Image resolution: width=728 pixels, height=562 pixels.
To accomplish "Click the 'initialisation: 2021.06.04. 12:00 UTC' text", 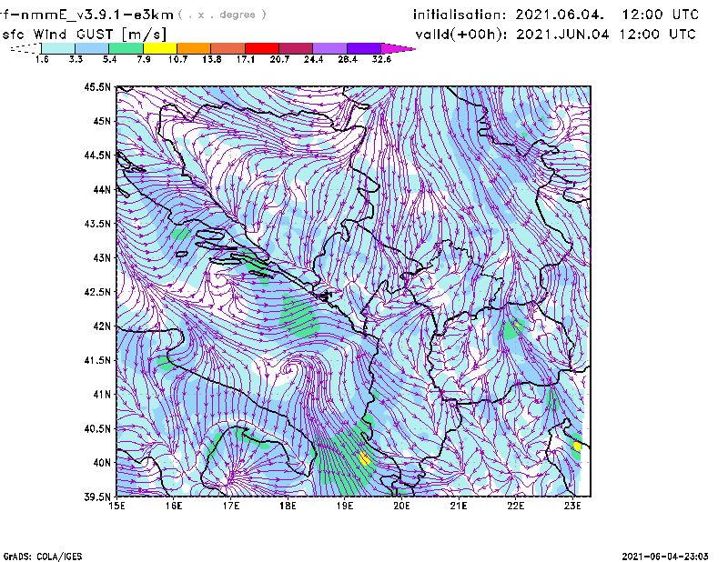I will click(x=556, y=15).
